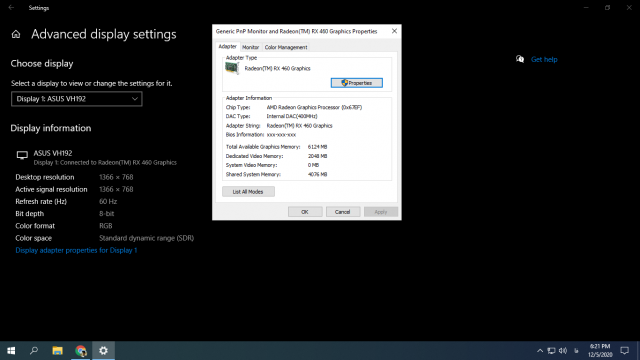Click Color space Standard dynamic range value
Image resolution: width=640 pixels, height=360 pixels.
(147, 238)
